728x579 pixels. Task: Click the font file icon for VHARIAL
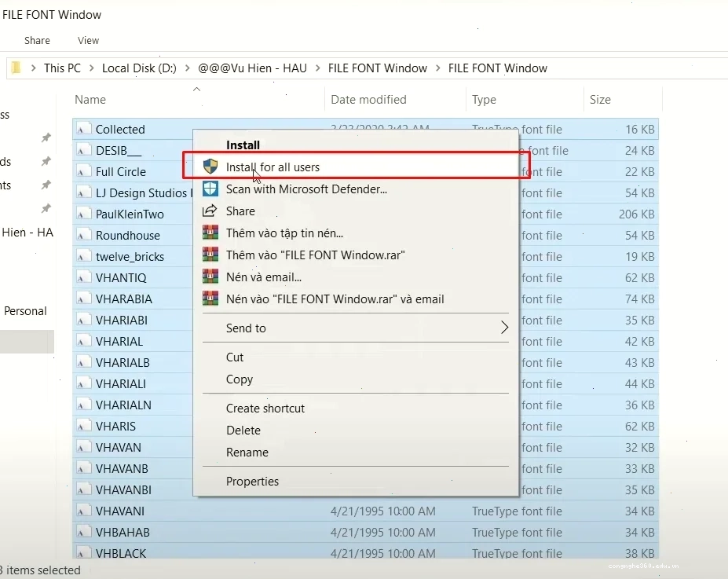(x=83, y=341)
